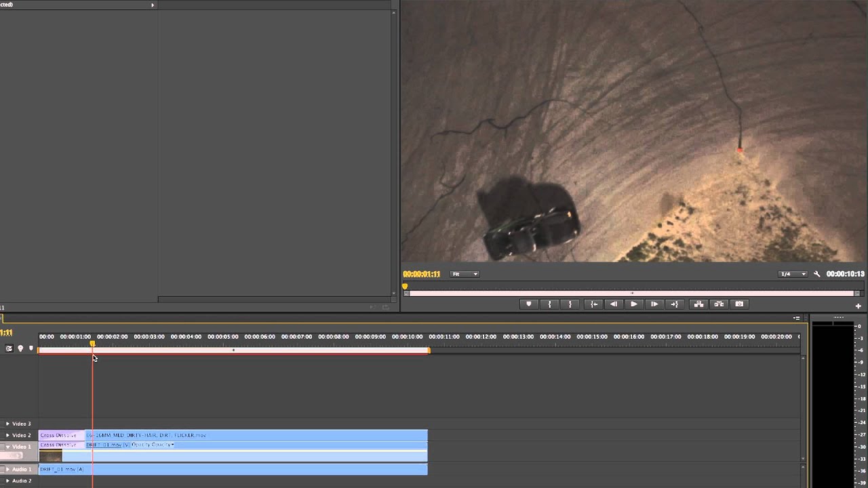Add a marker in the timeline header

click(31, 348)
